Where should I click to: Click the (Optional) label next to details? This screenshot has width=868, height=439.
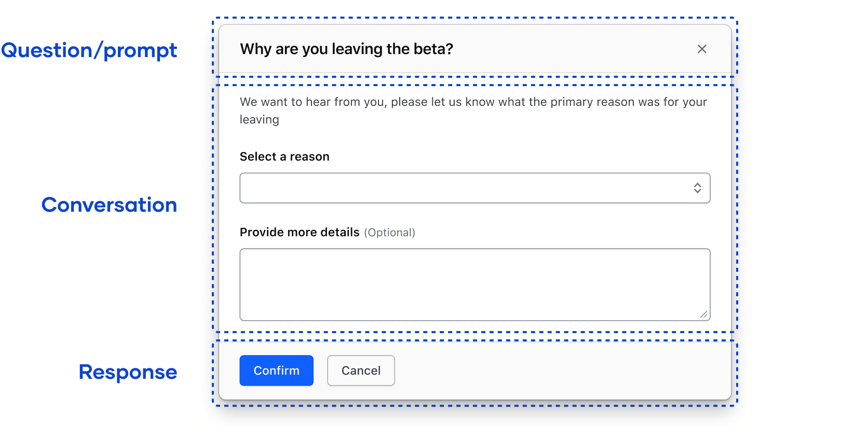point(390,232)
